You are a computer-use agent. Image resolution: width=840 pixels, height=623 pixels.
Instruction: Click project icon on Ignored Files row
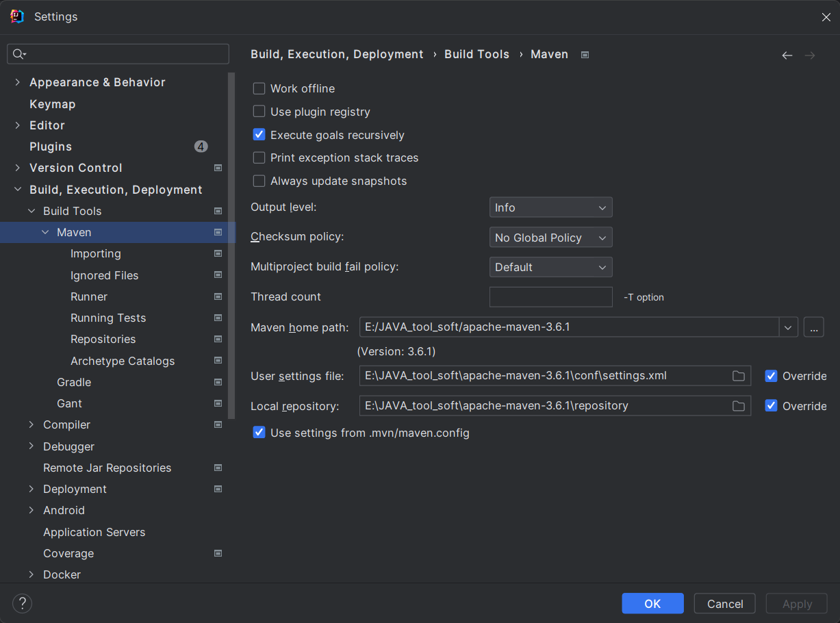[x=218, y=275]
